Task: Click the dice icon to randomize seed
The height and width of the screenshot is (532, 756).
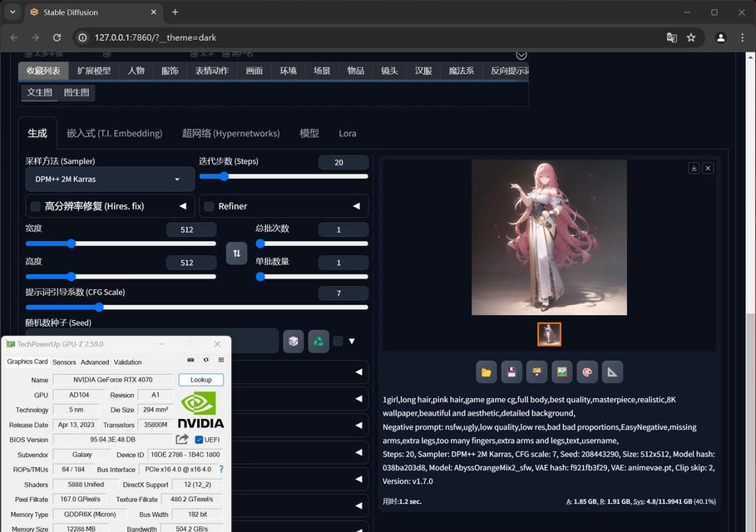Action: (293, 341)
